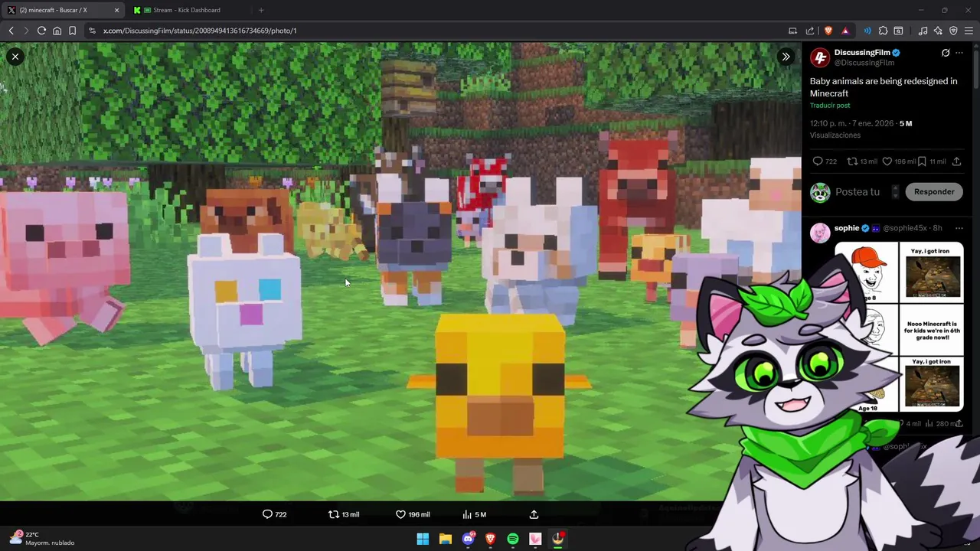
Task: Open the DiscussingFilm account name
Action: coord(862,53)
